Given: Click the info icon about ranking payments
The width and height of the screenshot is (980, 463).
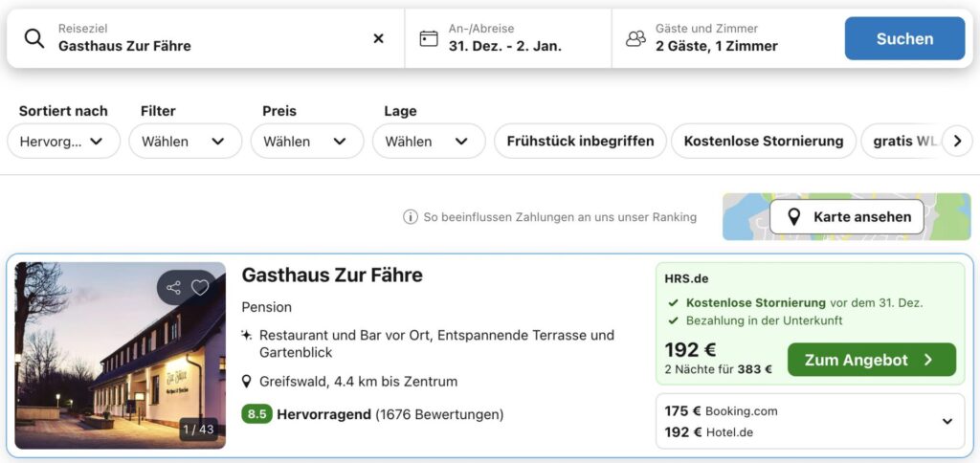Looking at the screenshot, I should (x=410, y=217).
